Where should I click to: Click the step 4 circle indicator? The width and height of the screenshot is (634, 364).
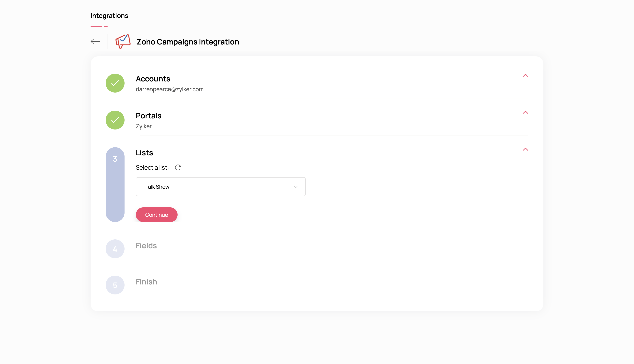click(x=115, y=249)
